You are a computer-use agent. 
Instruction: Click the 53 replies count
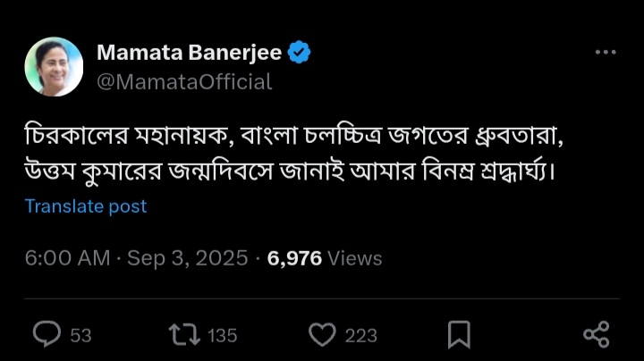click(80, 336)
